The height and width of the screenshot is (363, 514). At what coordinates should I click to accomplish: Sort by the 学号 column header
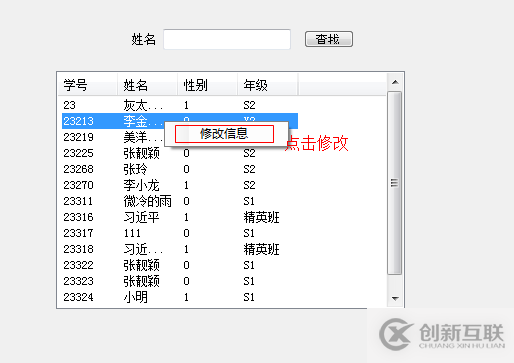coord(88,85)
